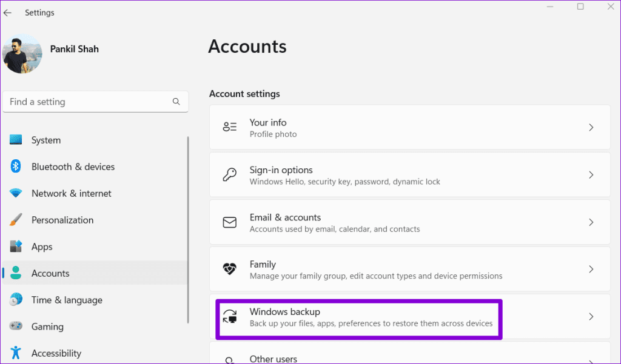Click 'Accounts used by email' description

[335, 229]
